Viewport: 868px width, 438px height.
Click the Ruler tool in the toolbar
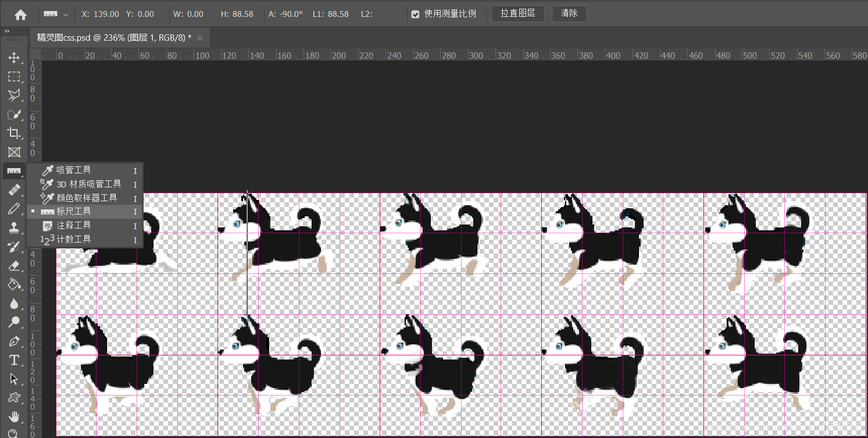coord(14,171)
